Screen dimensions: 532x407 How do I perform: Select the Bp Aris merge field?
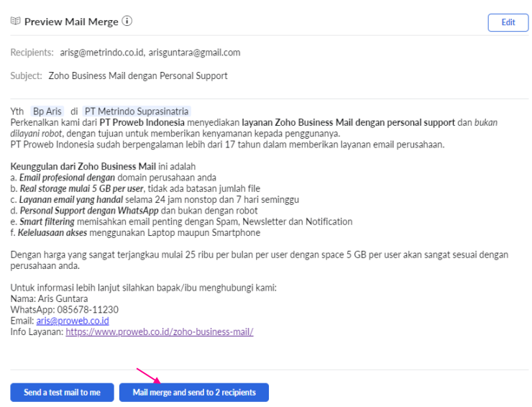pyautogui.click(x=47, y=111)
